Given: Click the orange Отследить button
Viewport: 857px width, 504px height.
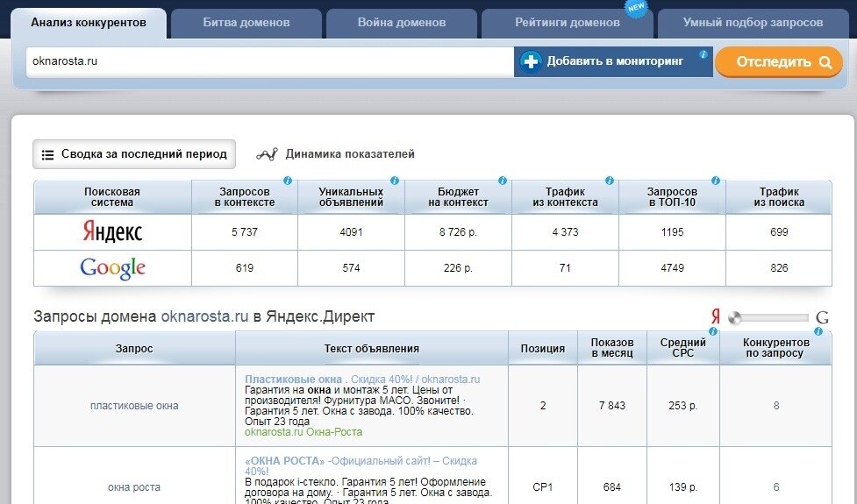Looking at the screenshot, I should (779, 61).
